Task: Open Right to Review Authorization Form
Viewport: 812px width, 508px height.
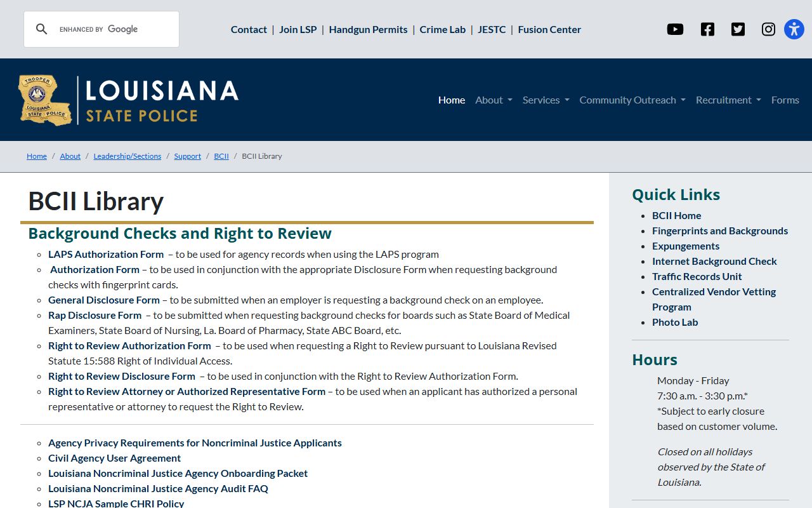Action: 129,345
